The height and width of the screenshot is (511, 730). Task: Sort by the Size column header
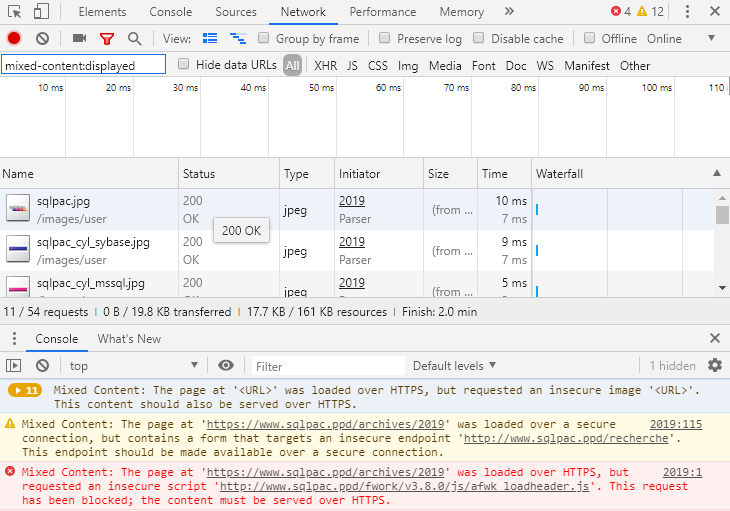450,174
